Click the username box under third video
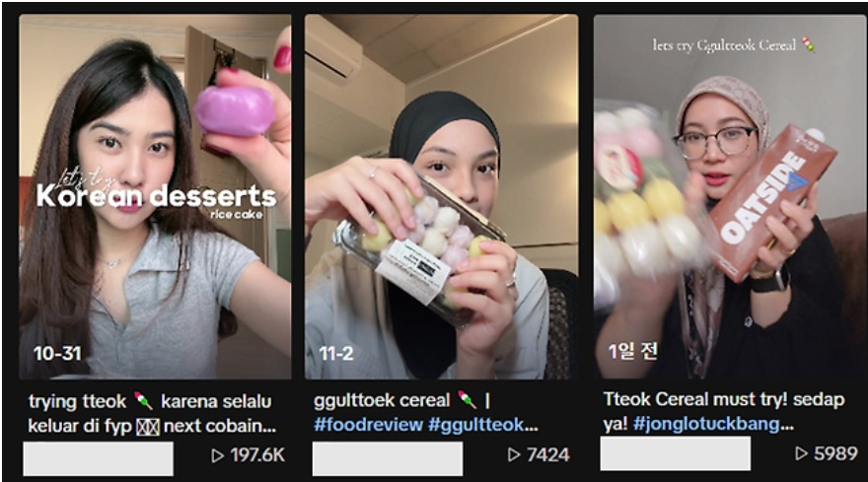Image resolution: width=868 pixels, height=482 pixels. (x=676, y=453)
